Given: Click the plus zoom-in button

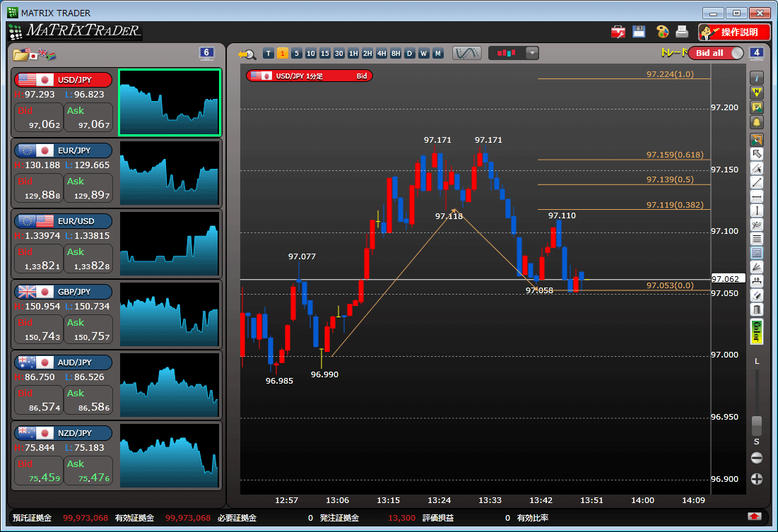Looking at the screenshot, I should tap(757, 479).
